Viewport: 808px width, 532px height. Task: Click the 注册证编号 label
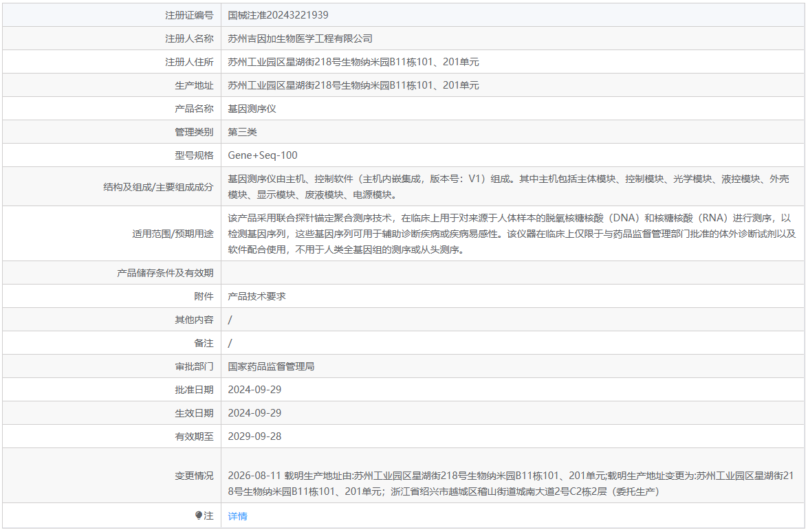pos(189,15)
